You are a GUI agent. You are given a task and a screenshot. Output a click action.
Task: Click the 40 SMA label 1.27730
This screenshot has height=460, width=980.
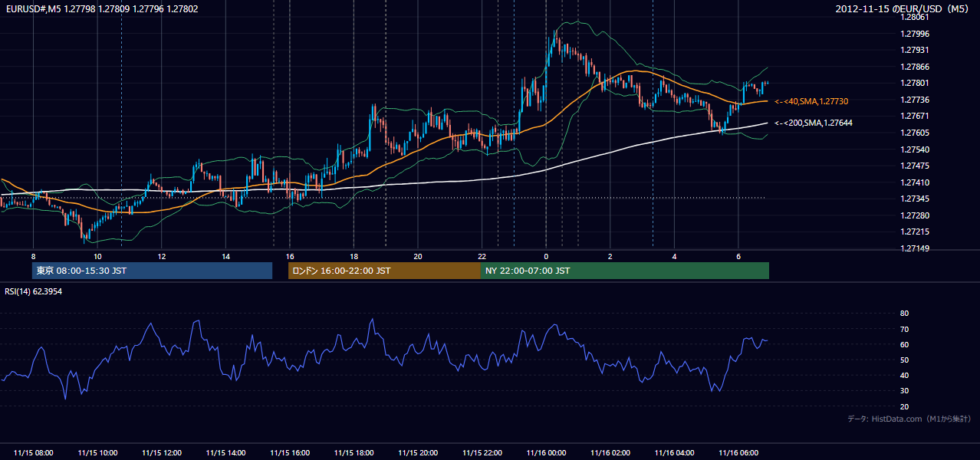pyautogui.click(x=811, y=101)
